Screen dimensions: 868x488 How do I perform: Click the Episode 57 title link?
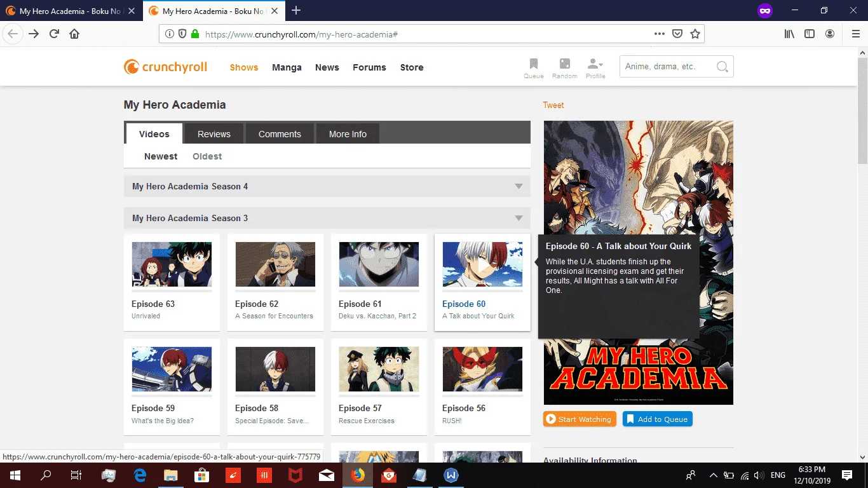(x=360, y=408)
